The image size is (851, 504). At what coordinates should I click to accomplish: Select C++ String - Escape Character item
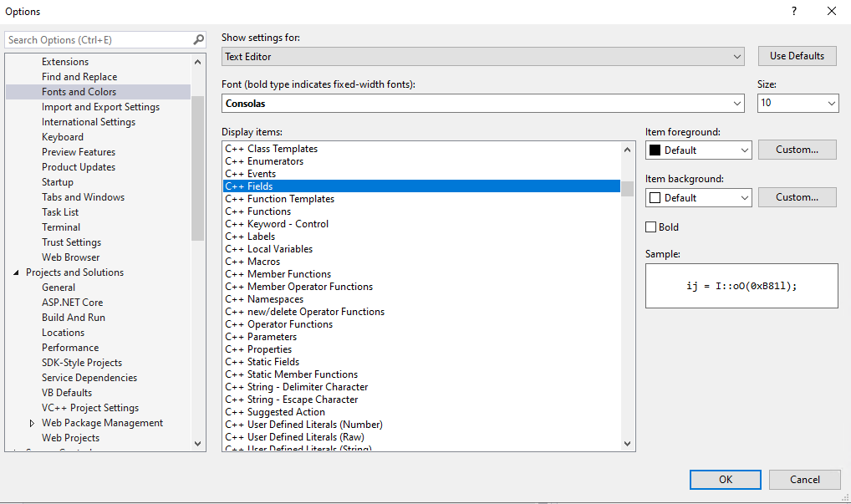click(x=421, y=400)
